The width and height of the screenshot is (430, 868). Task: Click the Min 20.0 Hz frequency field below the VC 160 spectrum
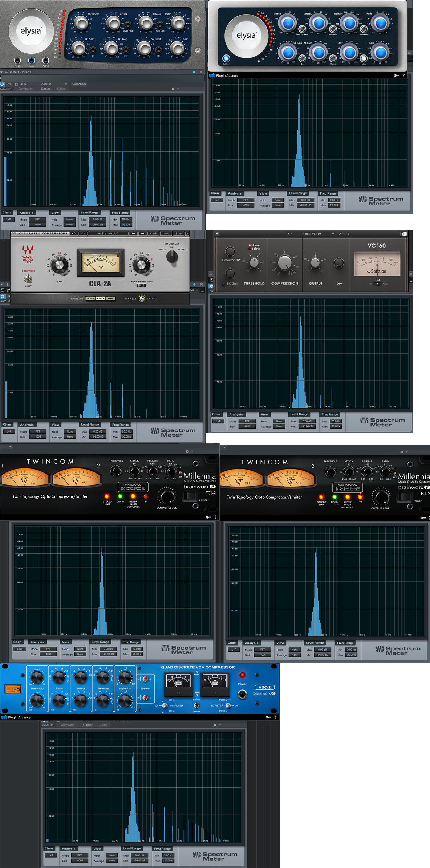(336, 421)
